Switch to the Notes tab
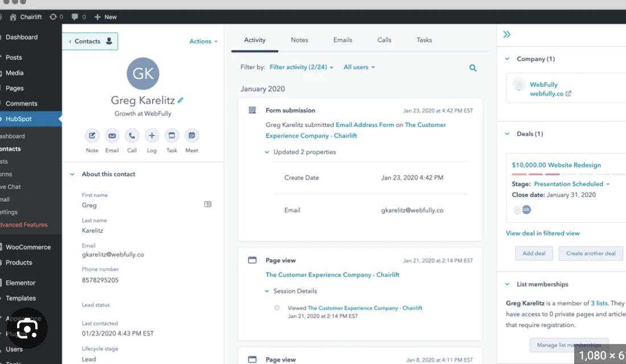626x364 pixels. pyautogui.click(x=299, y=40)
